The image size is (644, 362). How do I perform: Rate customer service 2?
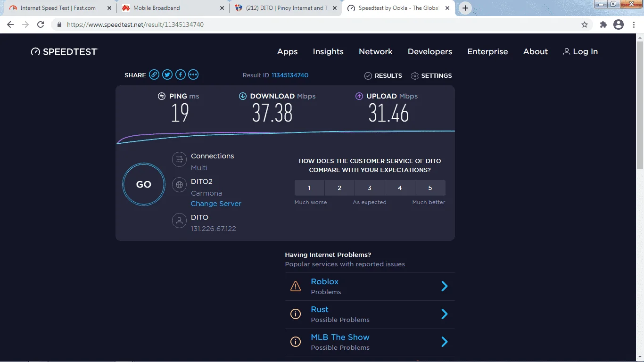click(x=339, y=188)
